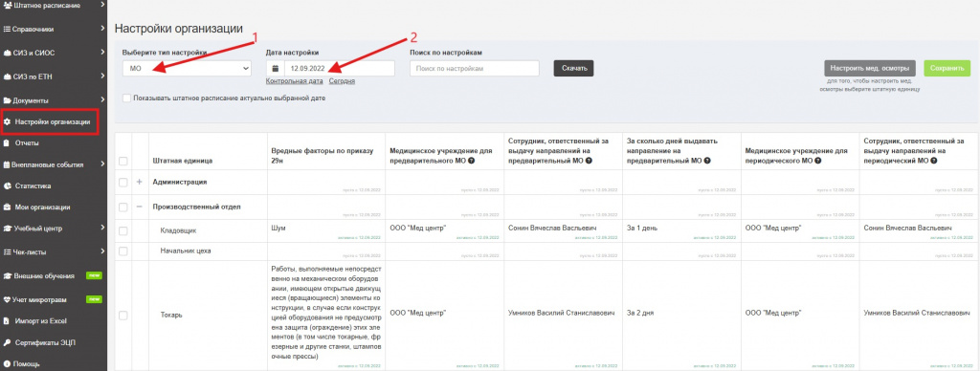Expand the СИЗ и СИОС submenu arrow
Image resolution: width=980 pixels, height=371 pixels.
tap(101, 53)
